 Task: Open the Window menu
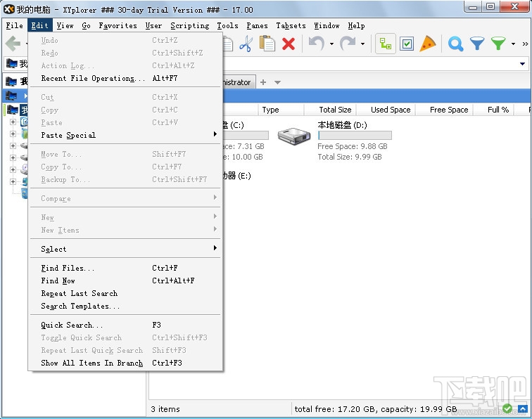[327, 25]
